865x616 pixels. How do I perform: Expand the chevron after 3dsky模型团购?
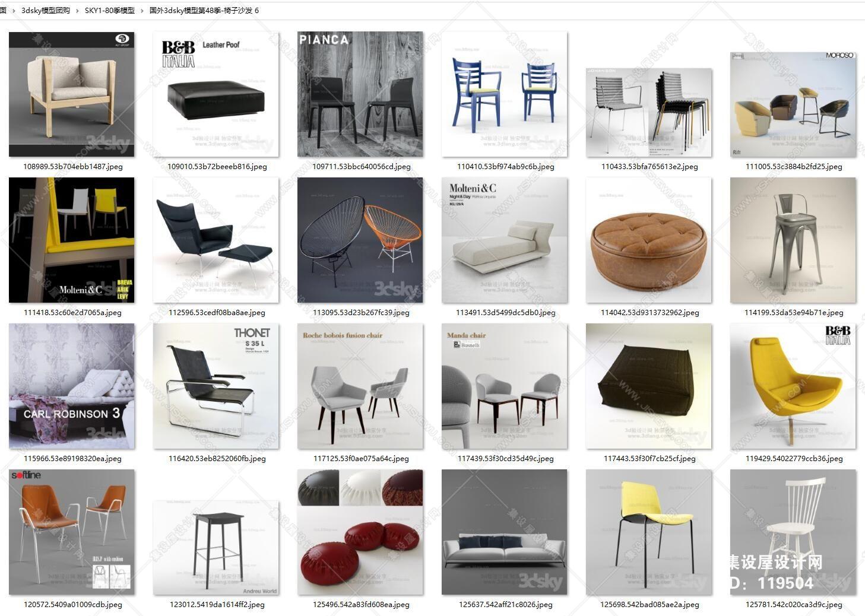pos(77,11)
